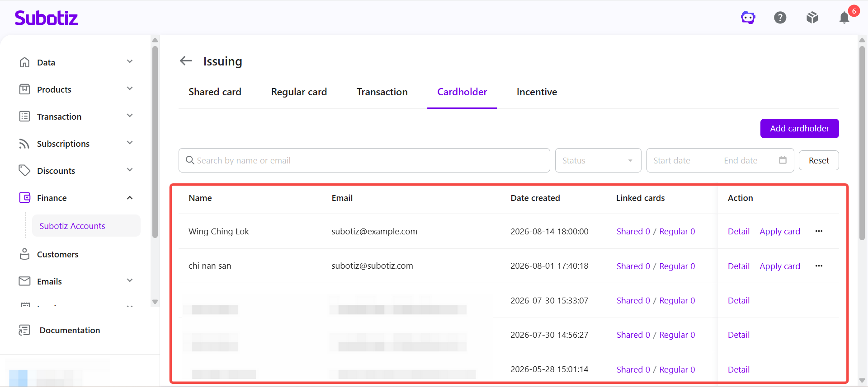868x387 pixels.
Task: Open notifications bell with 6 badge
Action: pos(844,18)
